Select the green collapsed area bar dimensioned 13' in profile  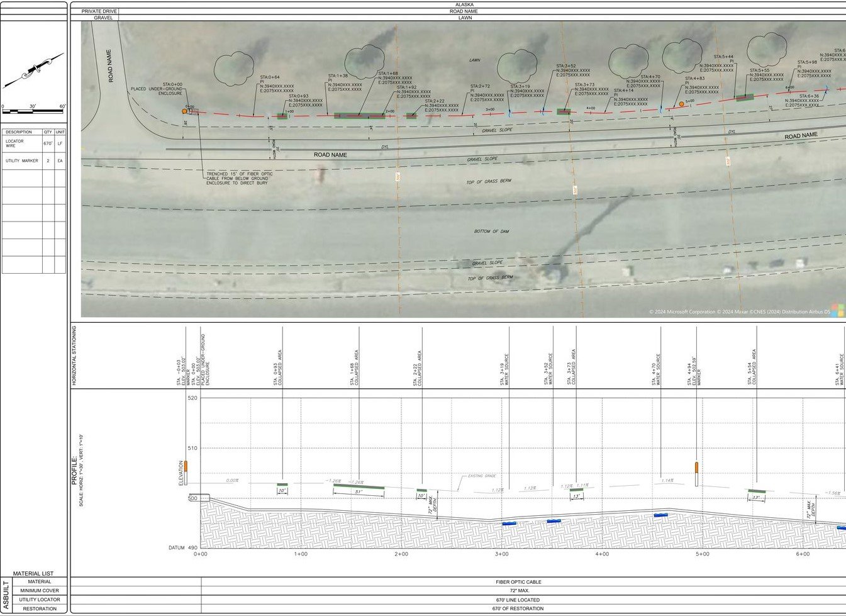tap(576, 490)
